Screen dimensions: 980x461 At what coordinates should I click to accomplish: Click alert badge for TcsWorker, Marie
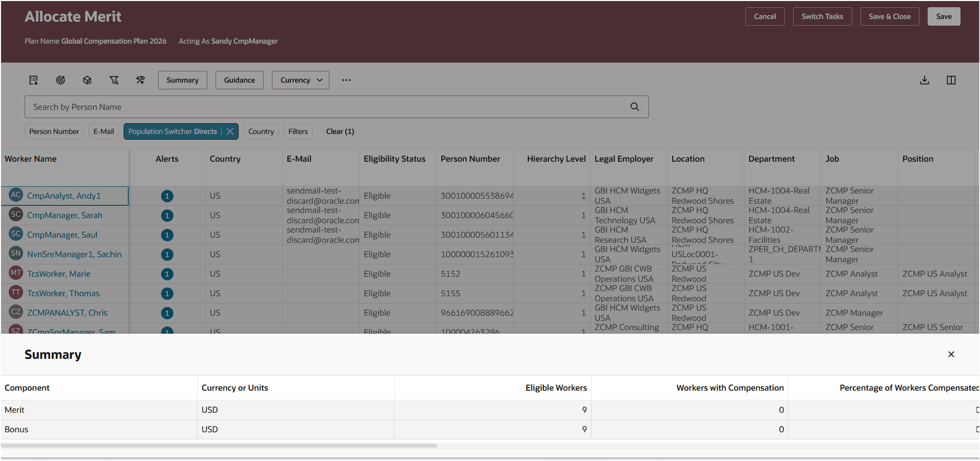pyautogui.click(x=167, y=274)
